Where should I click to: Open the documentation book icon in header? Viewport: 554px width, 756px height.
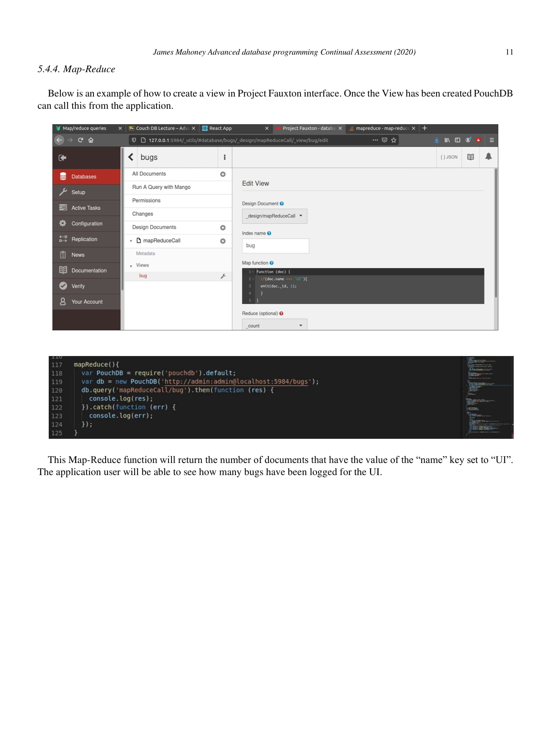coord(471,157)
